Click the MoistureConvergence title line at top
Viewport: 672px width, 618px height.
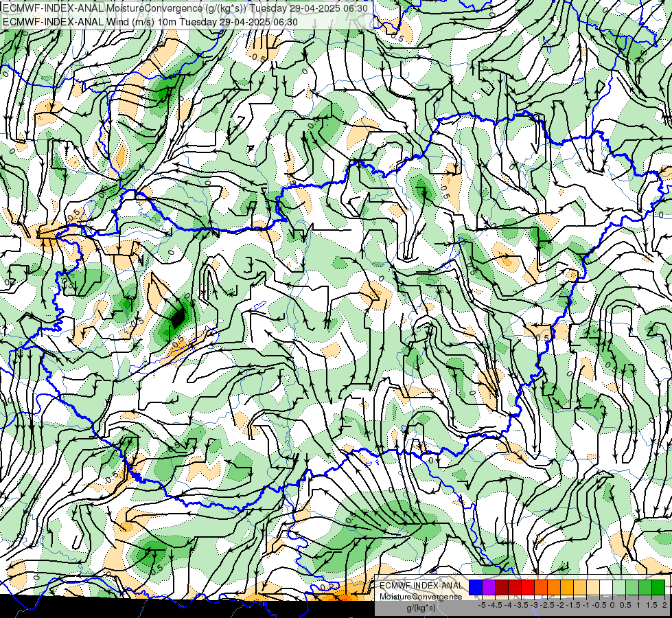point(185,8)
